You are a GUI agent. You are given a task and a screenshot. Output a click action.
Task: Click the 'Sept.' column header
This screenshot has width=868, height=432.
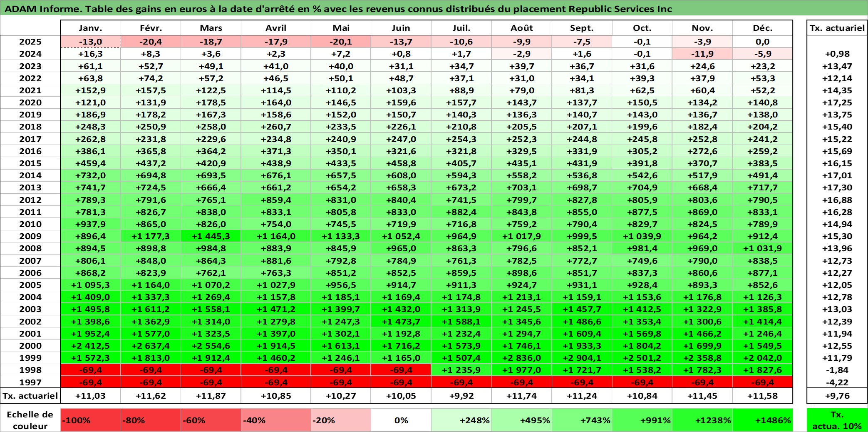click(582, 28)
